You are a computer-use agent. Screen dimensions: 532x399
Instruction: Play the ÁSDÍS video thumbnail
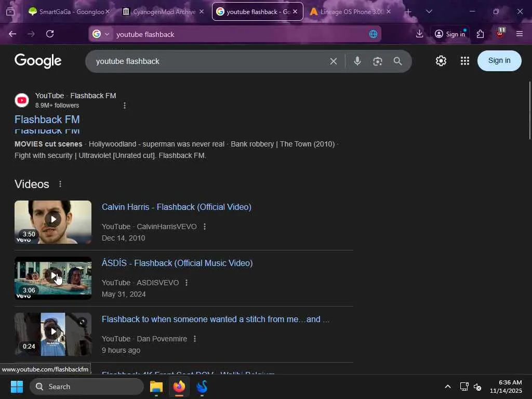coord(53,278)
